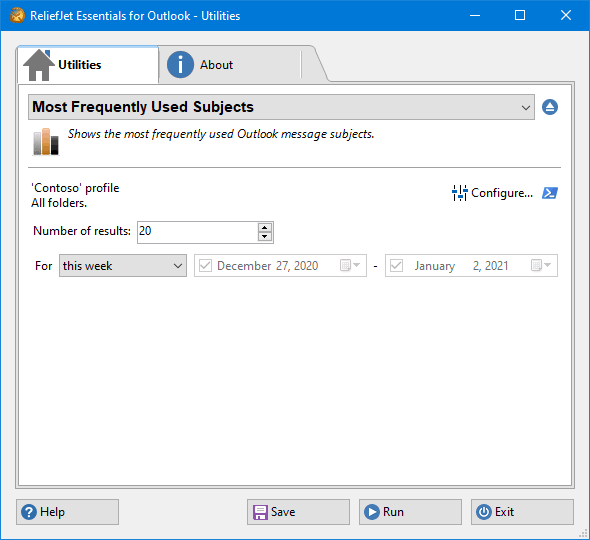Open the start date calendar picker
Screen dimensions: 590x540
click(x=350, y=265)
